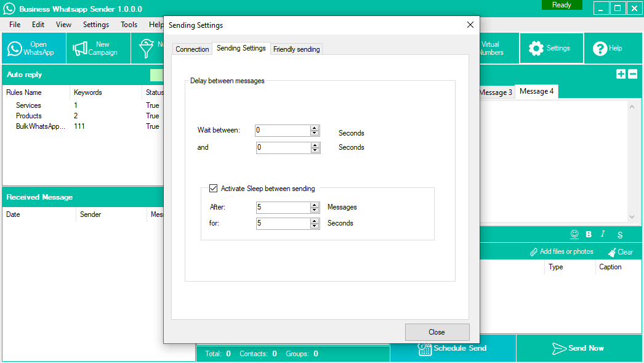Click the Type column header
The width and height of the screenshot is (644, 363).
click(570, 267)
